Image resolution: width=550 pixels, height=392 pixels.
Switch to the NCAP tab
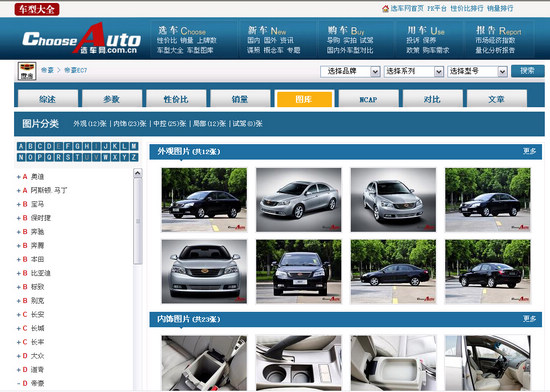[369, 99]
